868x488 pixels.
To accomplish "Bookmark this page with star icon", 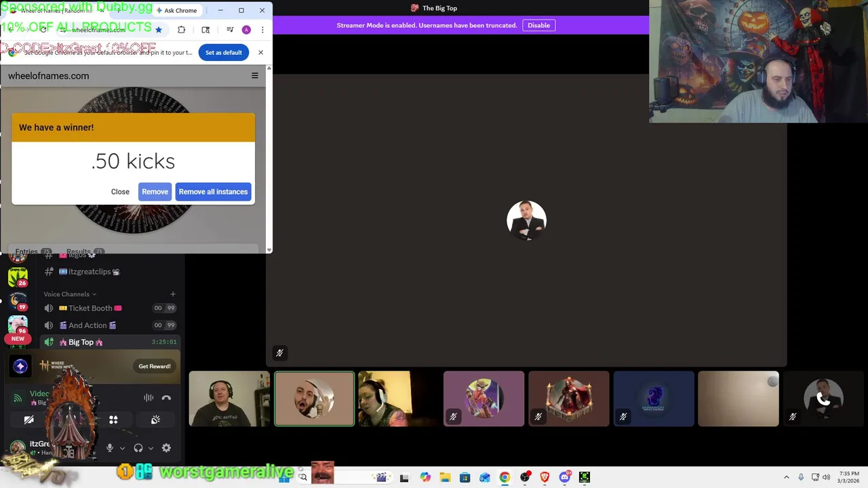I will tap(159, 30).
